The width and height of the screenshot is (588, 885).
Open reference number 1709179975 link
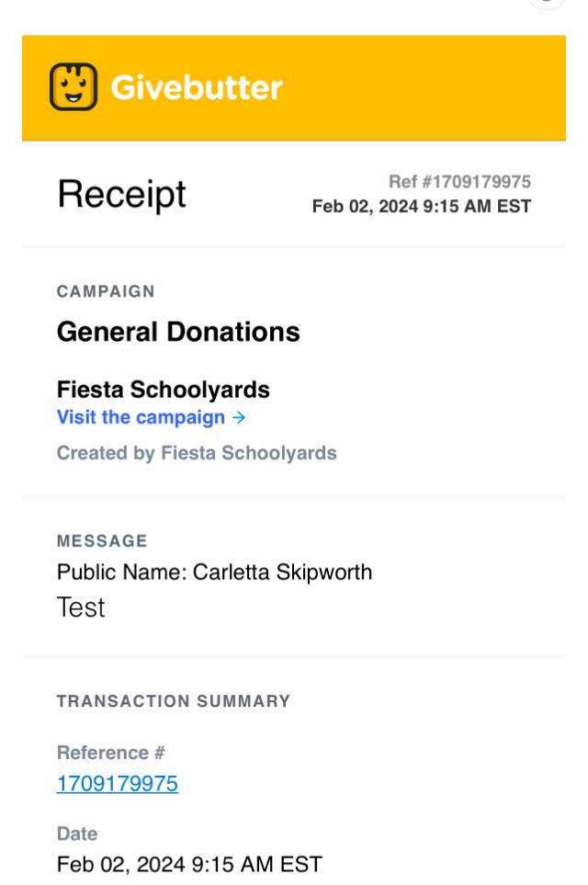tap(117, 784)
